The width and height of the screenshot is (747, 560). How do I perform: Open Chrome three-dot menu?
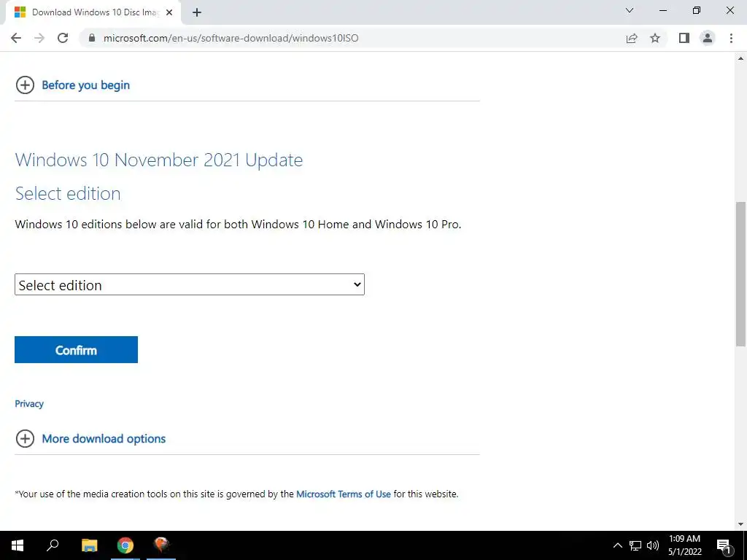pyautogui.click(x=731, y=38)
